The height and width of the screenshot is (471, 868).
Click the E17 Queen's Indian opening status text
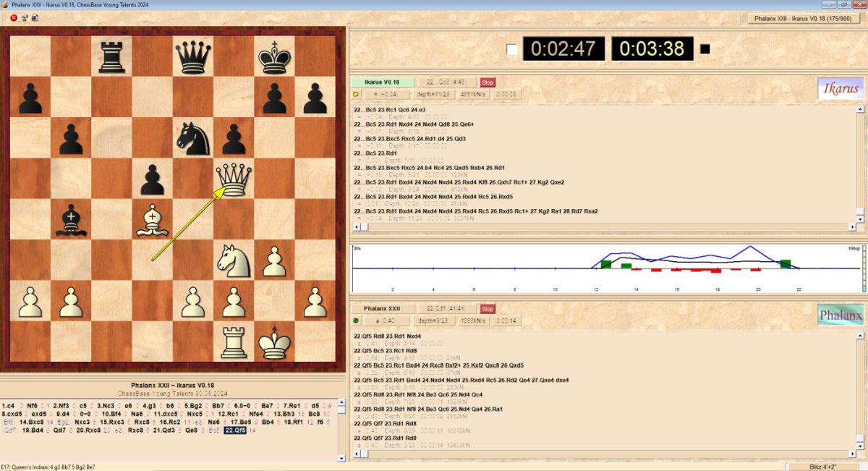(x=48, y=467)
